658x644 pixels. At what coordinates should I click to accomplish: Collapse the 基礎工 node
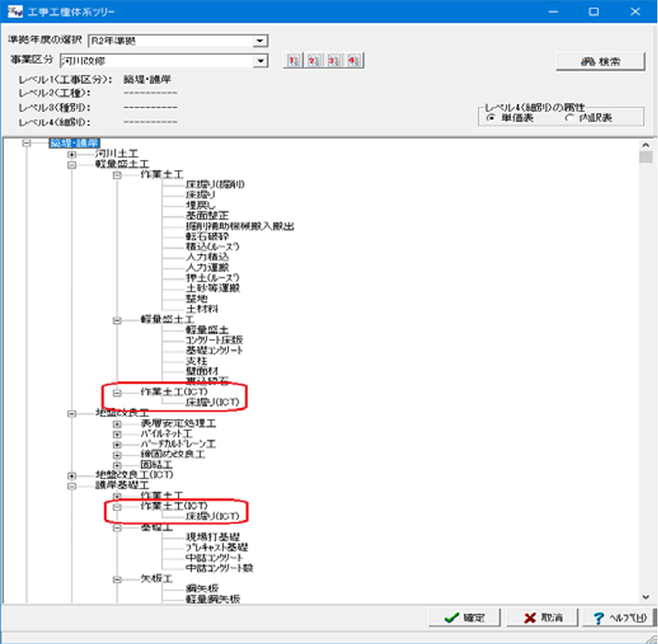point(117,528)
